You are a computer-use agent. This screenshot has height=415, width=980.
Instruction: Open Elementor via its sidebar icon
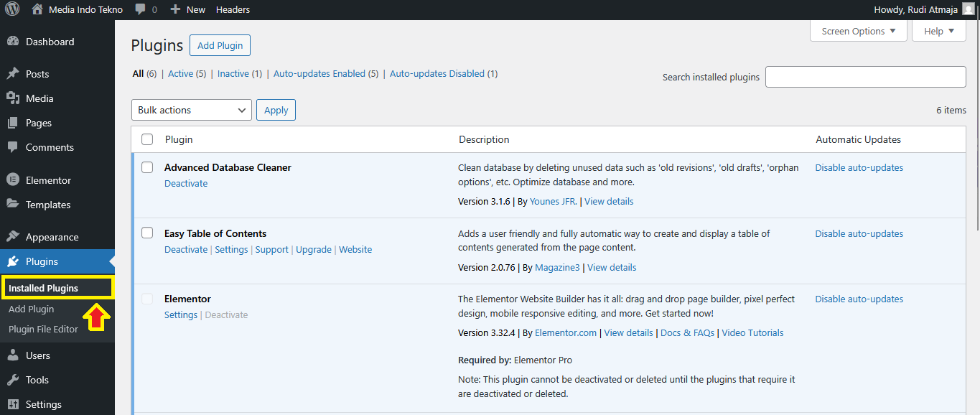tap(12, 180)
